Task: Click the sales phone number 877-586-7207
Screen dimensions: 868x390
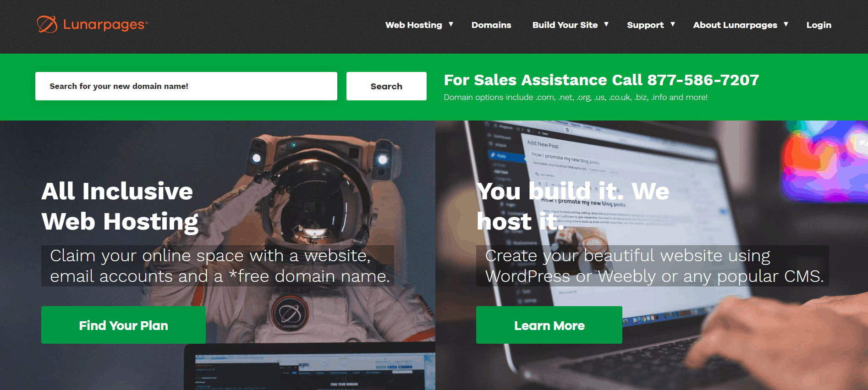Action: click(703, 80)
